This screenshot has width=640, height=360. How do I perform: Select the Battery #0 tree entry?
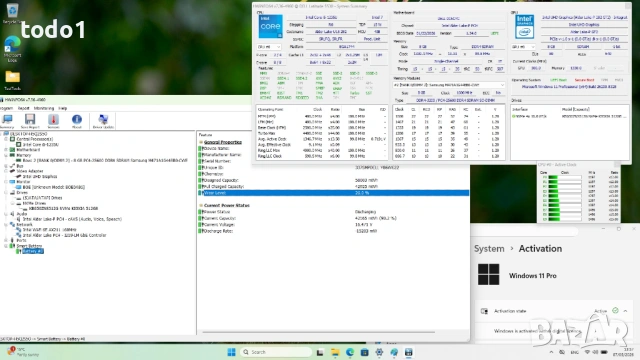[x=33, y=251]
